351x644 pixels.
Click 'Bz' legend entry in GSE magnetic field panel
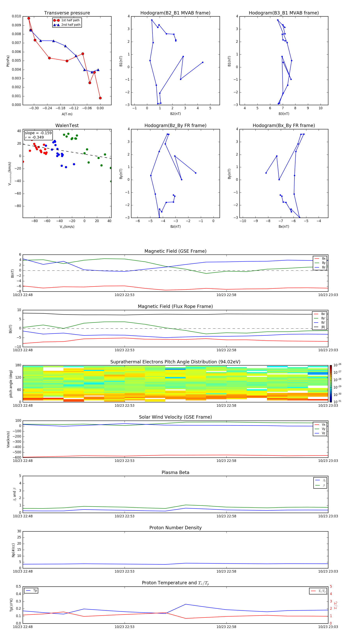(320, 267)
